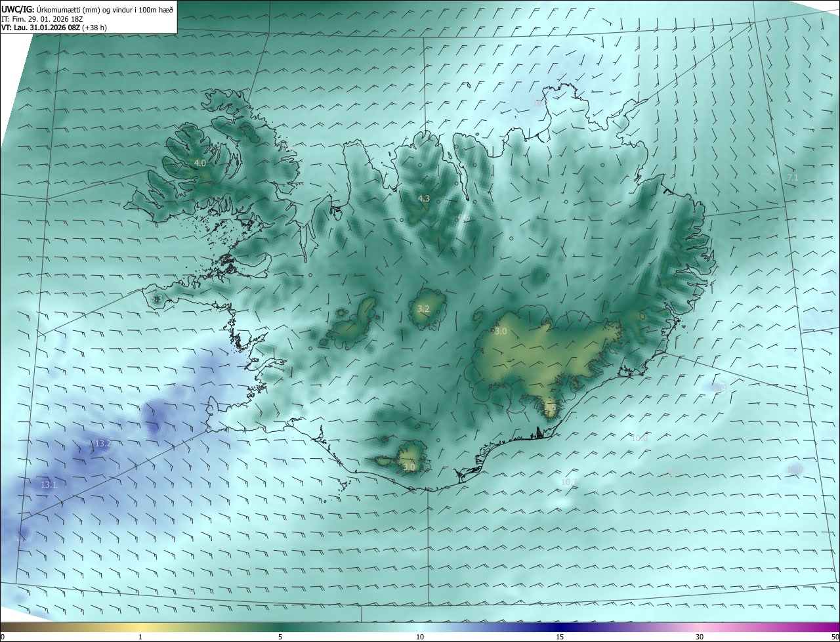Click the colorbar label 0
Image resolution: width=840 pixels, height=642 pixels.
point(3,637)
